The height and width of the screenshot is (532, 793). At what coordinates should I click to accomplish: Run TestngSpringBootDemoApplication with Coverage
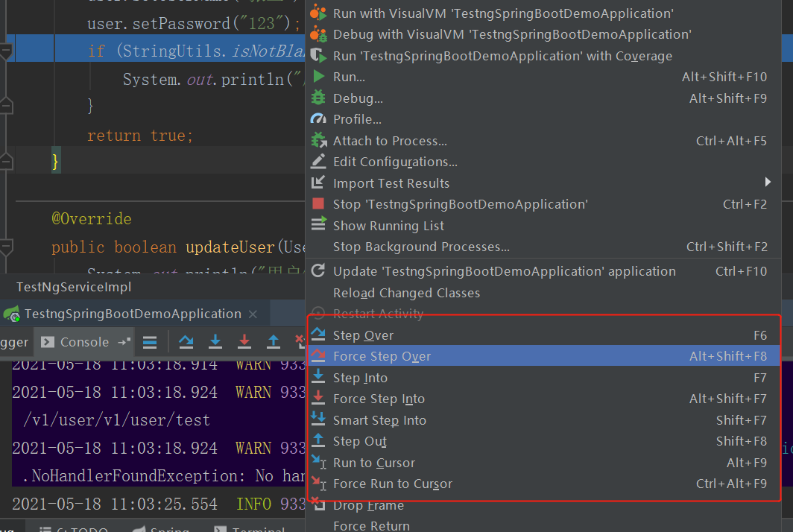tap(543, 56)
